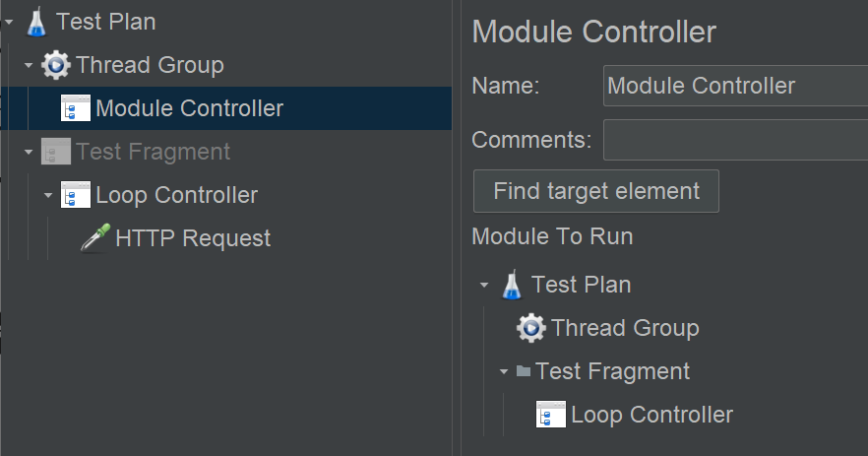
Task: Click the Thread Group gear icon in left tree
Action: (56, 65)
